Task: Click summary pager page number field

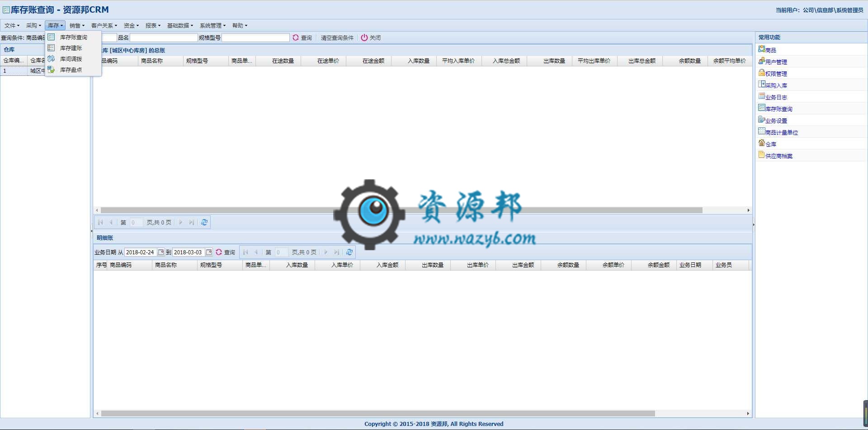Action: coord(136,222)
